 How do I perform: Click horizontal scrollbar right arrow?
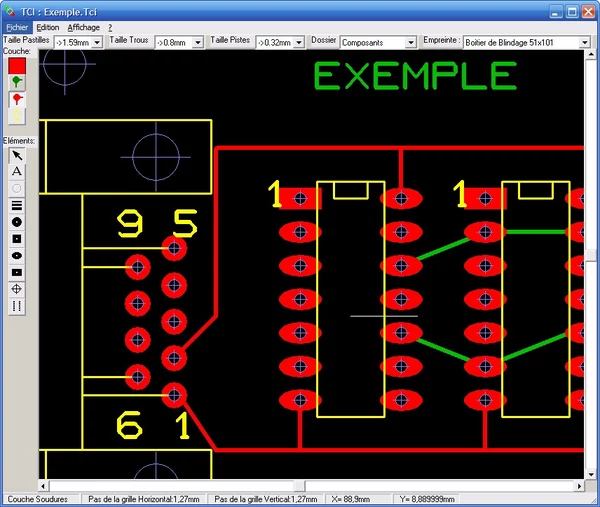click(x=579, y=486)
